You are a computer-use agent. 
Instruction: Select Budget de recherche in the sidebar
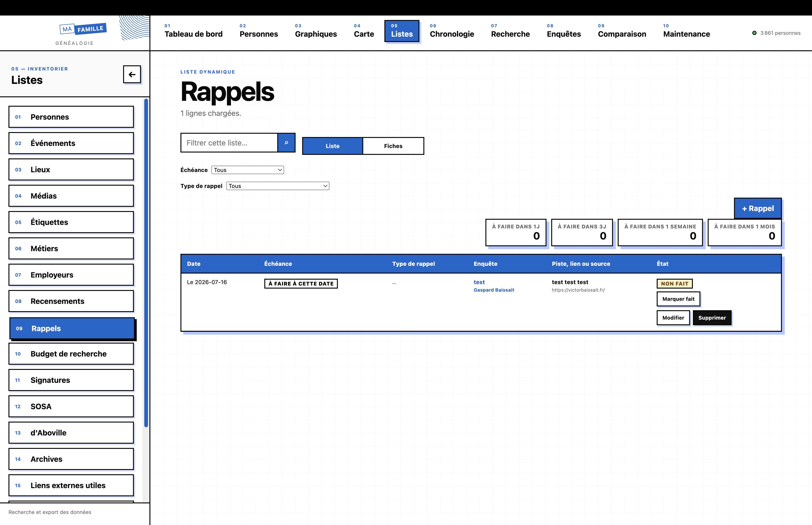click(71, 354)
